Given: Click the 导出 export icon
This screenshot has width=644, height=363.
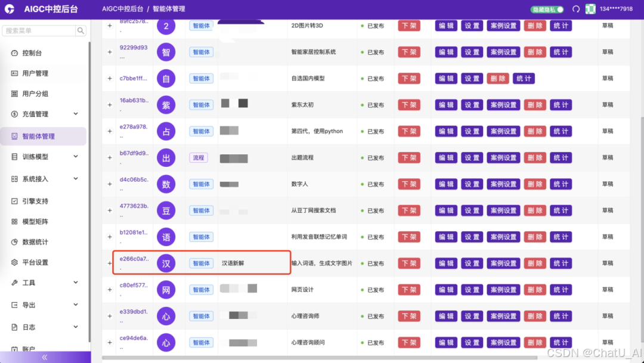Looking at the screenshot, I should [x=14, y=305].
